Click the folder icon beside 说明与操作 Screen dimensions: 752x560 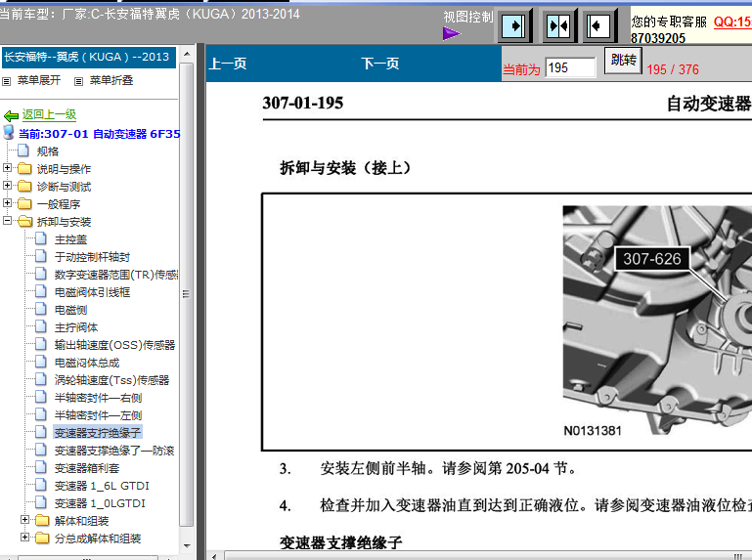24,169
